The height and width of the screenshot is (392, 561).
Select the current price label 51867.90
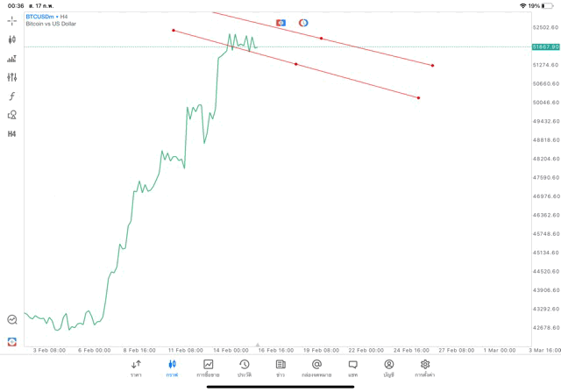click(x=545, y=46)
